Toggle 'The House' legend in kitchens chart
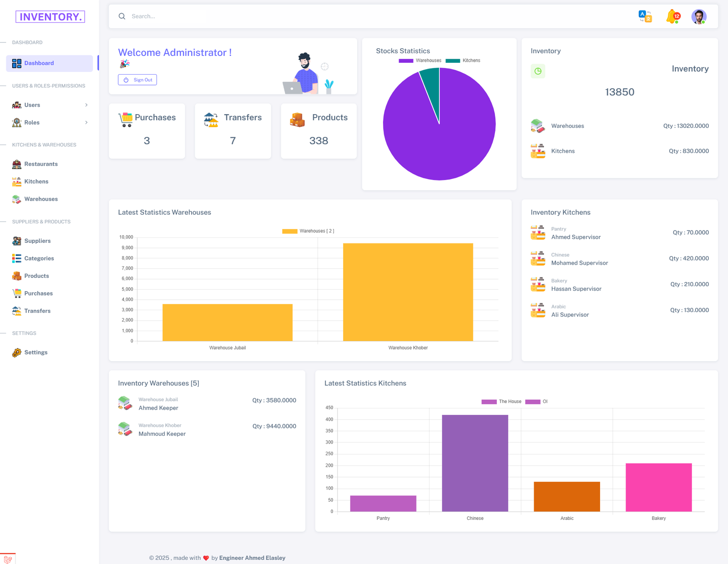728x564 pixels. coord(501,402)
